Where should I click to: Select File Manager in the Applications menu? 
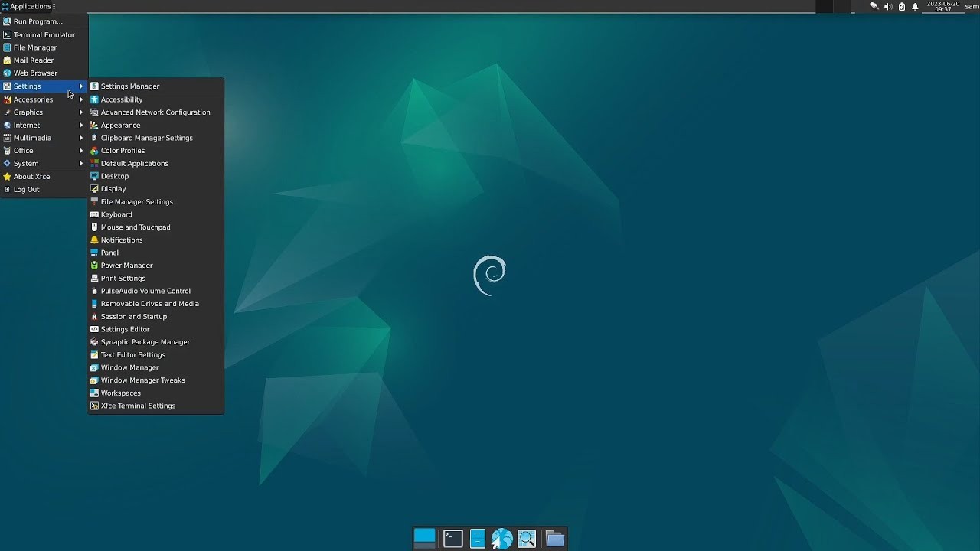[44, 47]
